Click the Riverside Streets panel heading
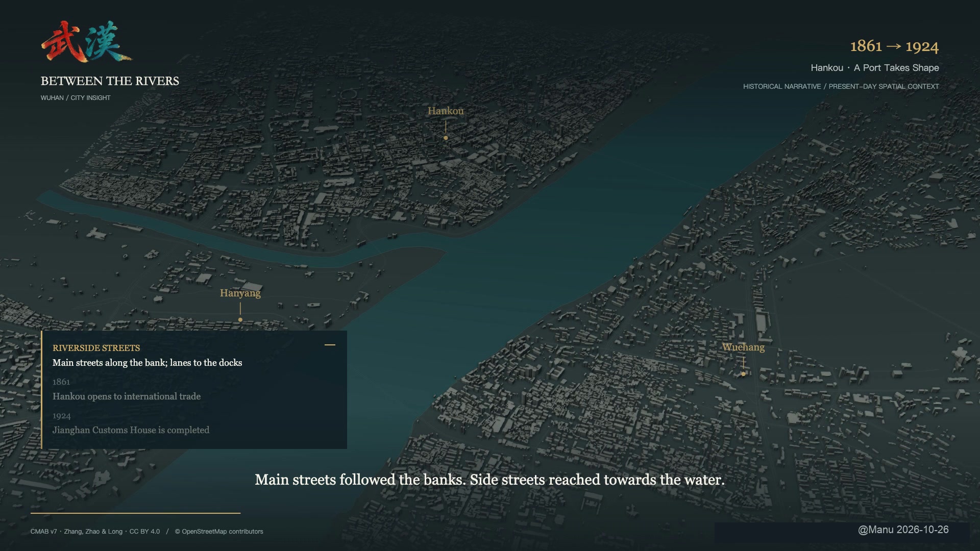Screen dimensions: 980x551 tap(96, 348)
